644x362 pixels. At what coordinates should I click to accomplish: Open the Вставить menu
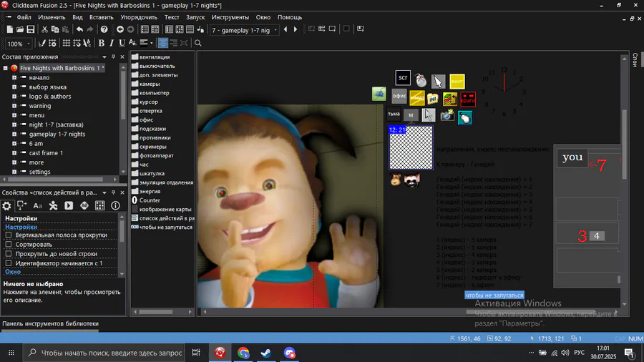coord(102,16)
